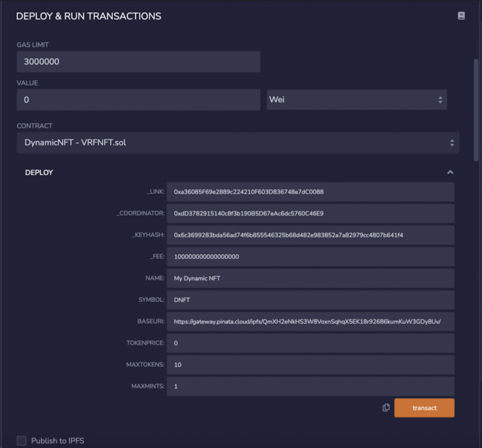The height and width of the screenshot is (448, 482).
Task: Open the documentation book icon
Action: (x=461, y=16)
